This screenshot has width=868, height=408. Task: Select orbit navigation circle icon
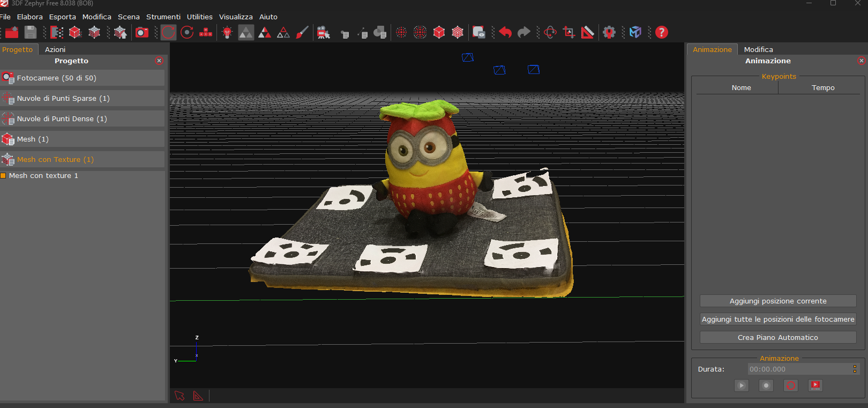pos(168,32)
